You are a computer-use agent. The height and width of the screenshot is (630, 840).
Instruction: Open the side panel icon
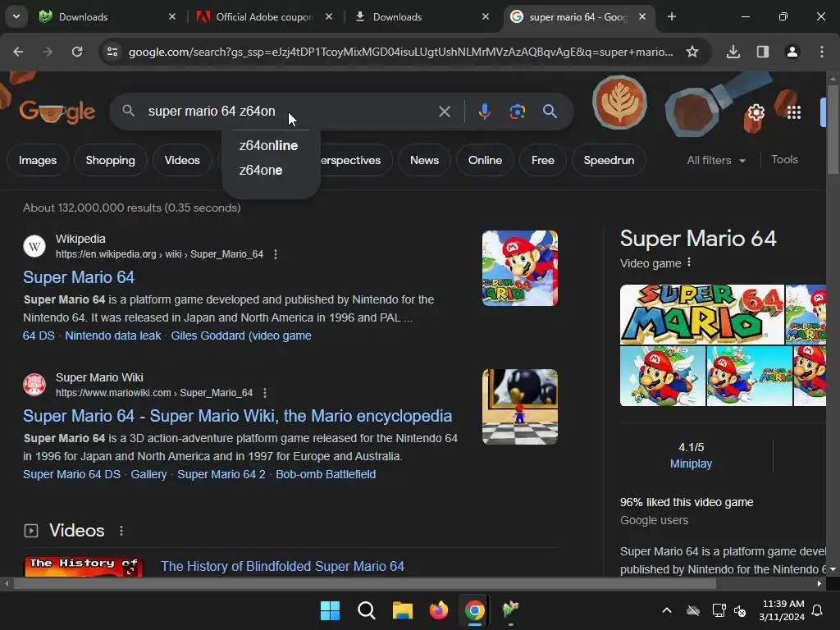[762, 52]
